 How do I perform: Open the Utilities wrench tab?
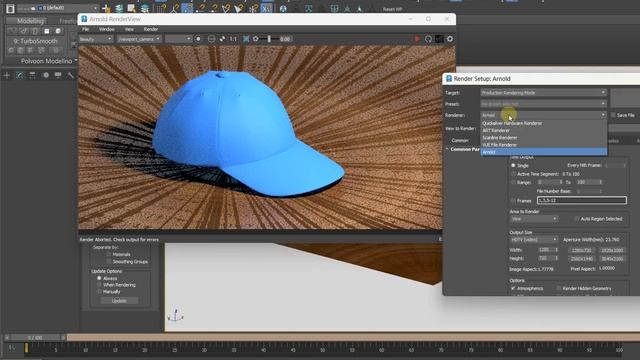pyautogui.click(x=70, y=75)
